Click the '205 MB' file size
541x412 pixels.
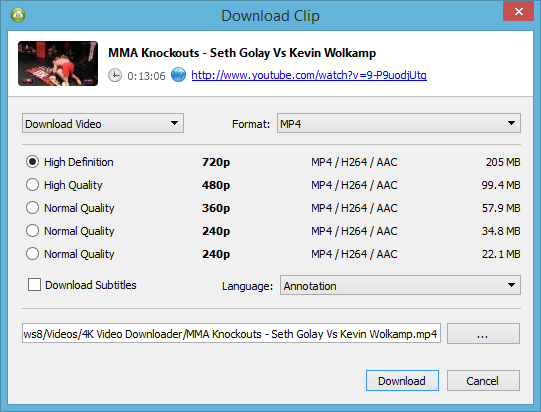click(x=503, y=162)
